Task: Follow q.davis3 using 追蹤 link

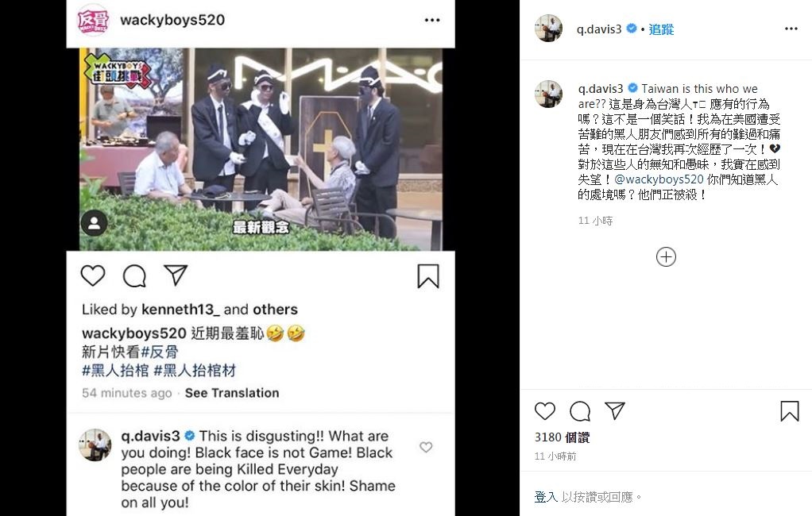Action: tap(661, 29)
